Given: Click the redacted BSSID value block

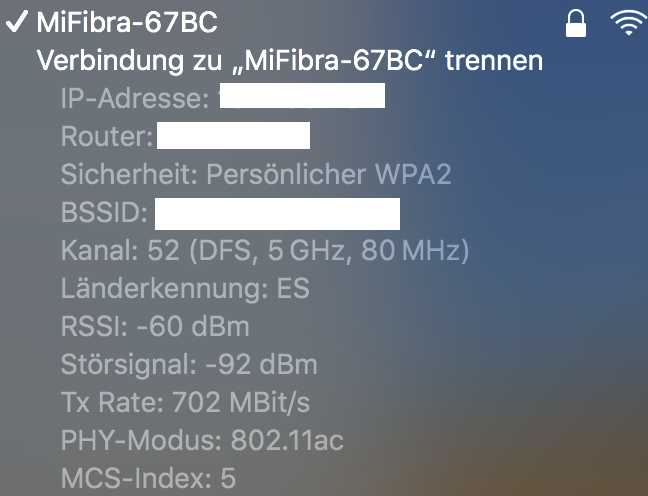Looking at the screenshot, I should point(277,213).
